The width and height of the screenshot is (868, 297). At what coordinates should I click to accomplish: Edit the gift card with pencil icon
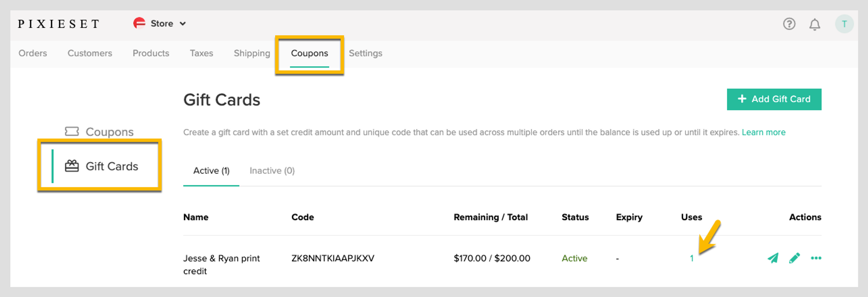(794, 258)
